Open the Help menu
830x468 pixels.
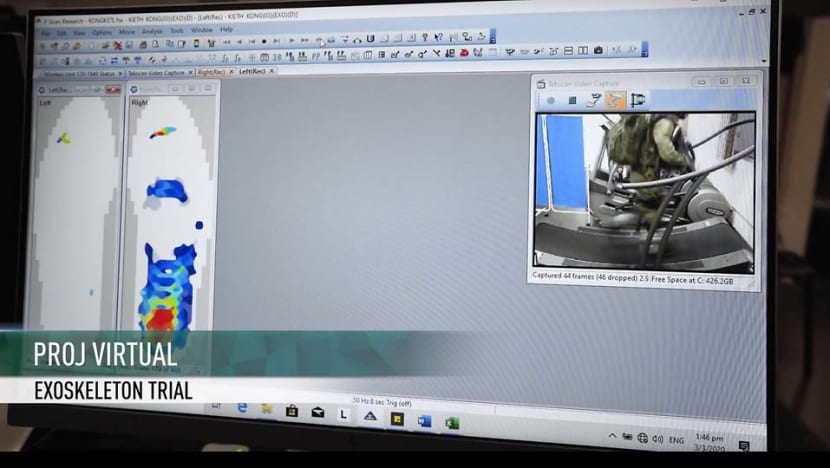click(x=226, y=30)
